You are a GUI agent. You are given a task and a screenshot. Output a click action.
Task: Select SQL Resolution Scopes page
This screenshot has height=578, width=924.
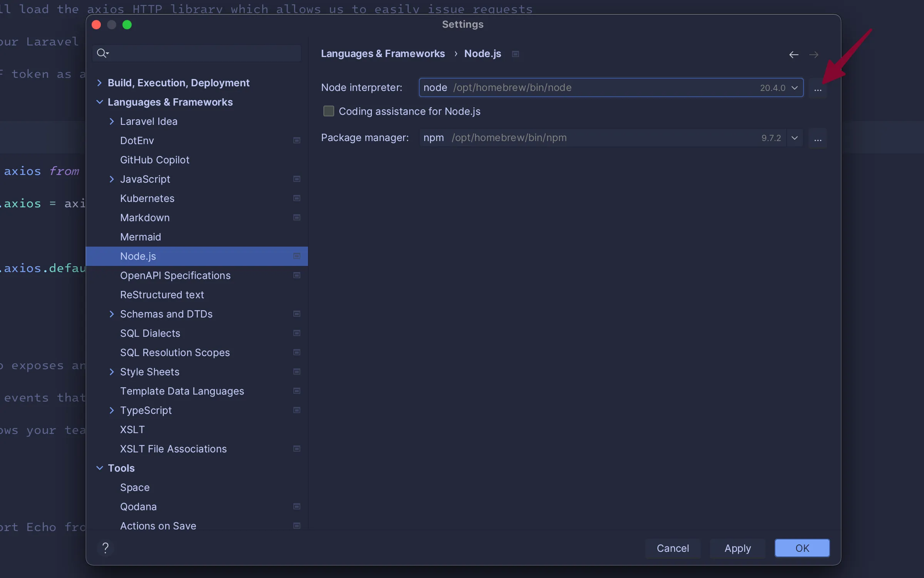pyautogui.click(x=197, y=353)
